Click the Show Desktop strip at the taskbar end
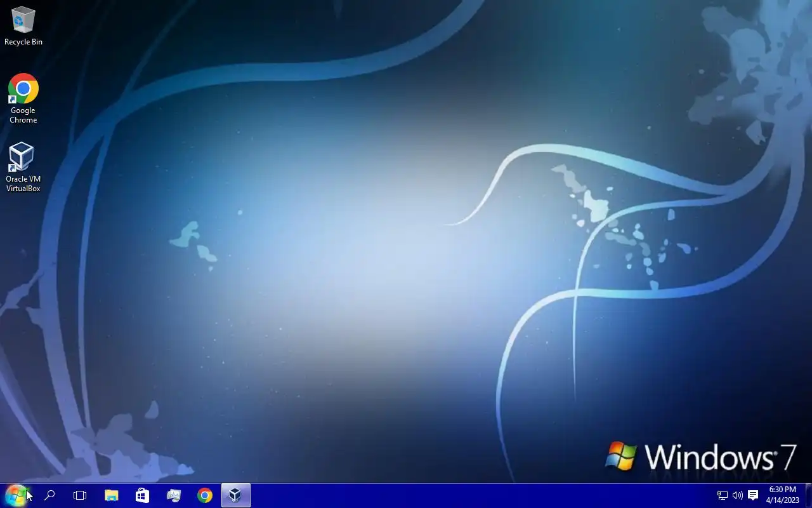 (809, 495)
